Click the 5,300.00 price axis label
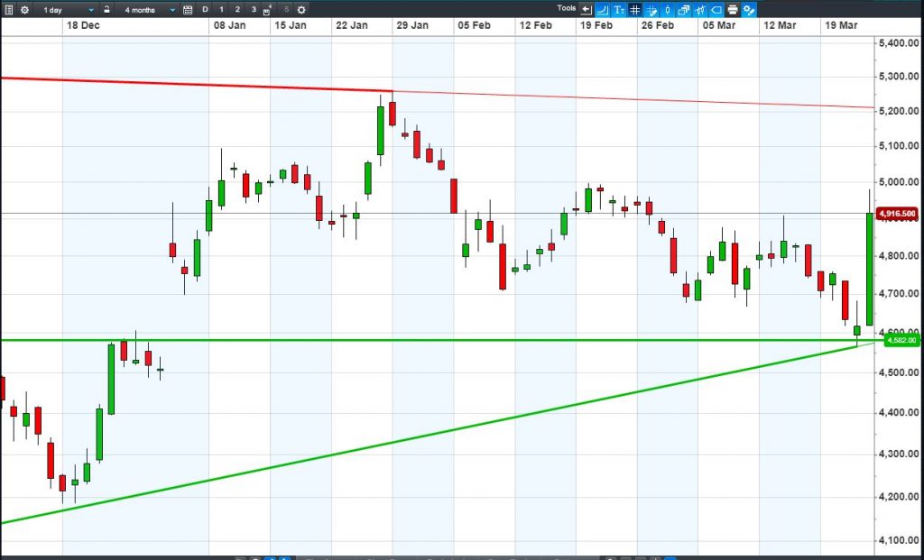Viewport: 924px width, 560px height. 898,77
